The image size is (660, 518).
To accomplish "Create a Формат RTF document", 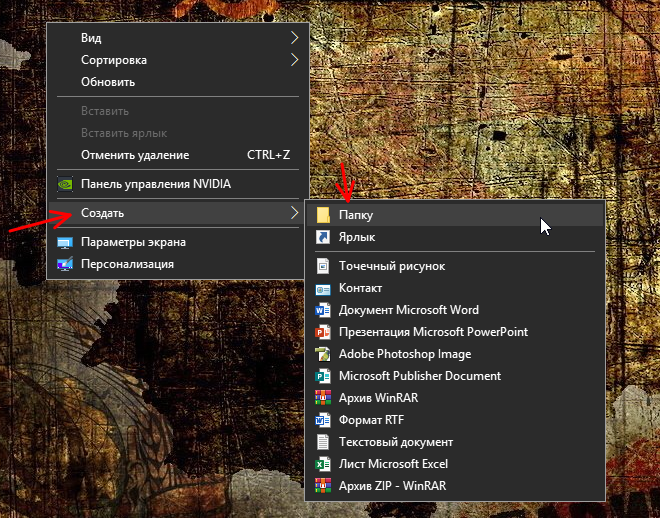I will [455, 420].
